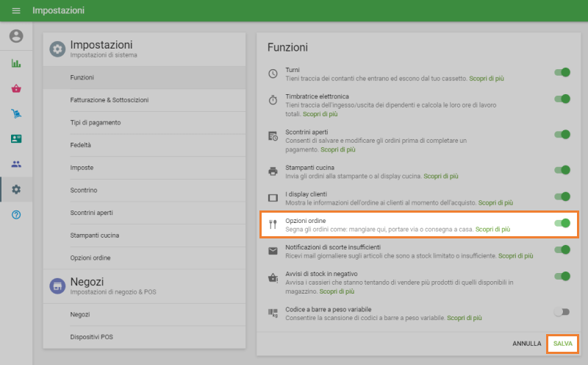Image resolution: width=588 pixels, height=365 pixels.
Task: Open the employees ID card icon
Action: coord(16,138)
